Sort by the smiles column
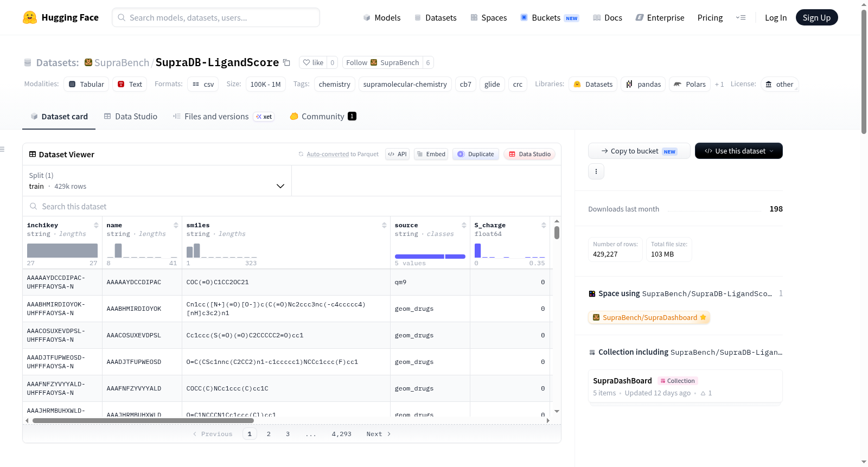This screenshot has width=868, height=467. [384, 225]
